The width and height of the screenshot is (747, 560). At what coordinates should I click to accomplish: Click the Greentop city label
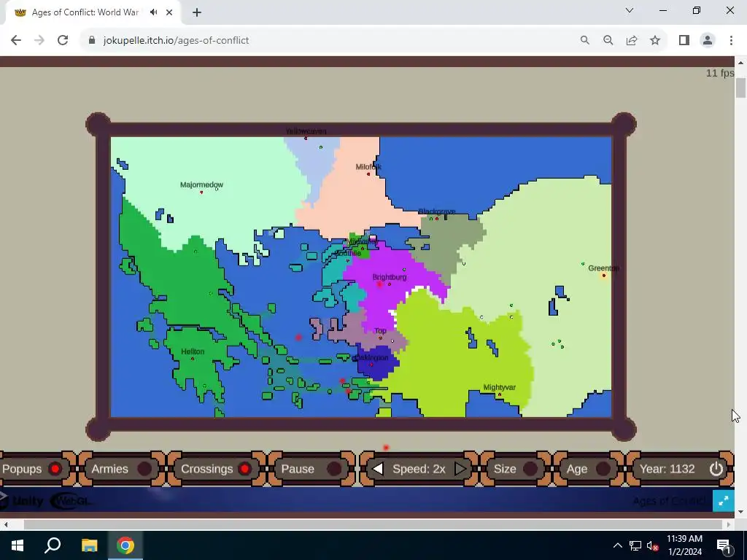pos(603,268)
